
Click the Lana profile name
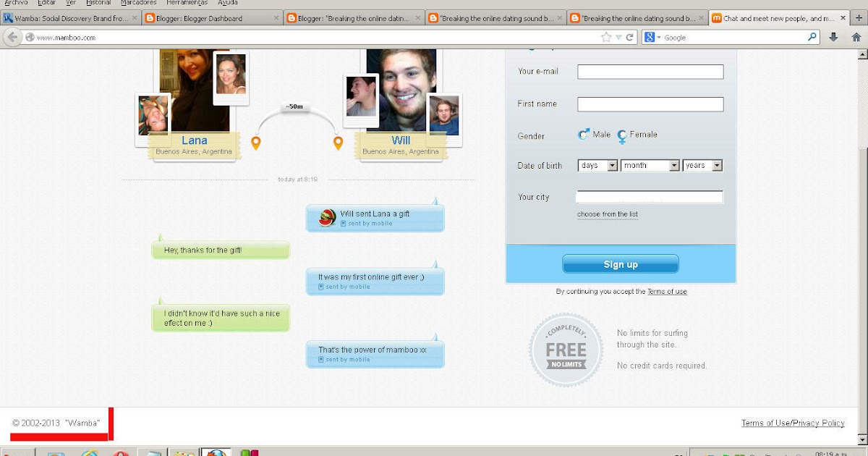pyautogui.click(x=194, y=140)
